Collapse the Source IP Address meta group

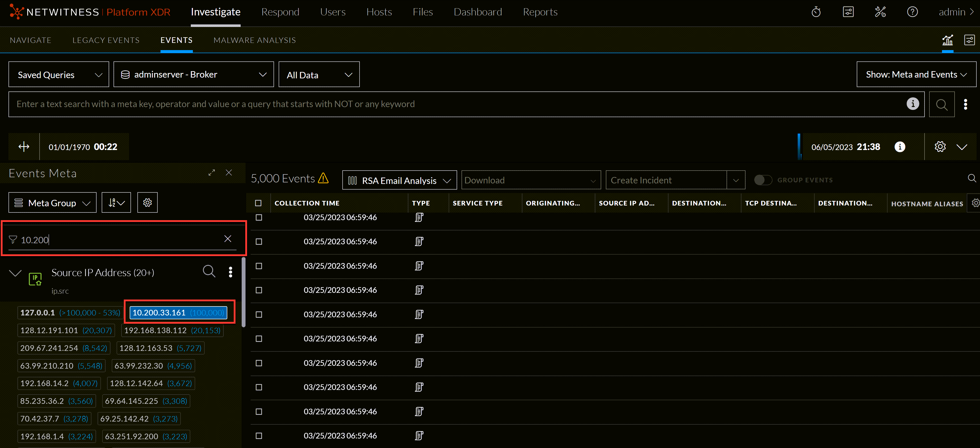[15, 273]
